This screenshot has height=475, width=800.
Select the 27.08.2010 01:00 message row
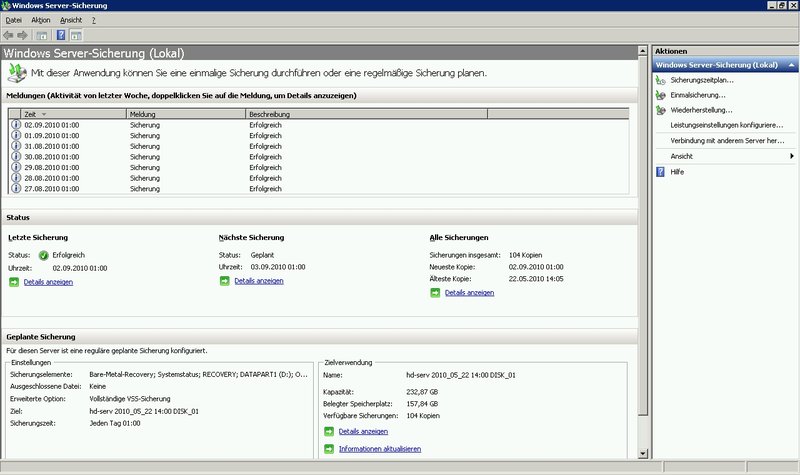(x=319, y=188)
